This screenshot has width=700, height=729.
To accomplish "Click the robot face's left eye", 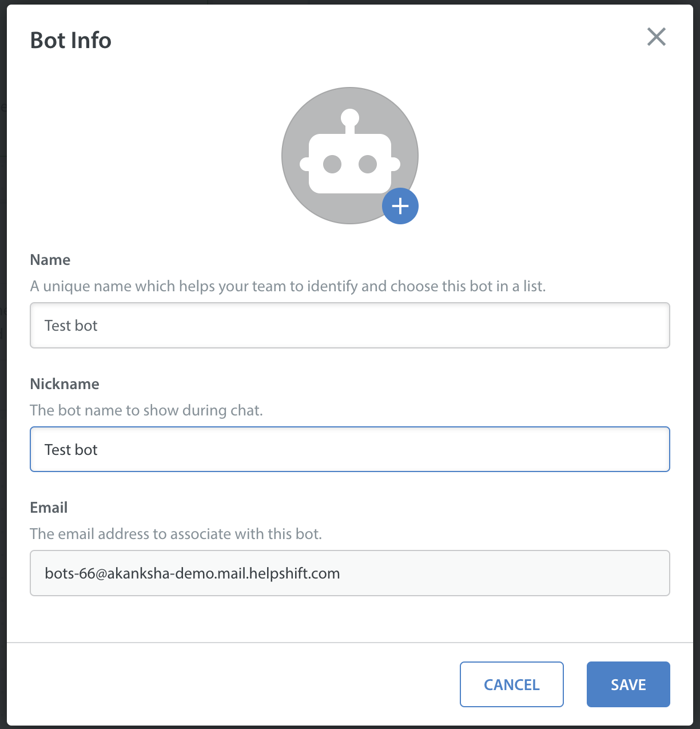I will point(332,164).
